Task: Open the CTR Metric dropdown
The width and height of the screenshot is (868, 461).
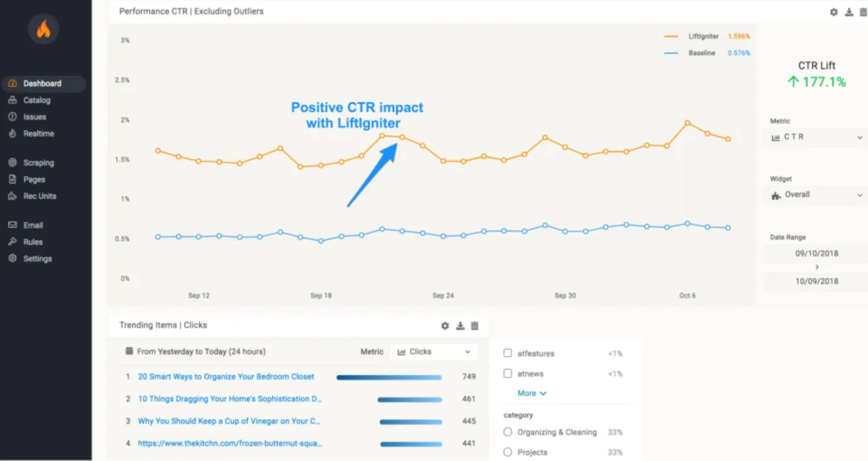Action: (x=817, y=137)
